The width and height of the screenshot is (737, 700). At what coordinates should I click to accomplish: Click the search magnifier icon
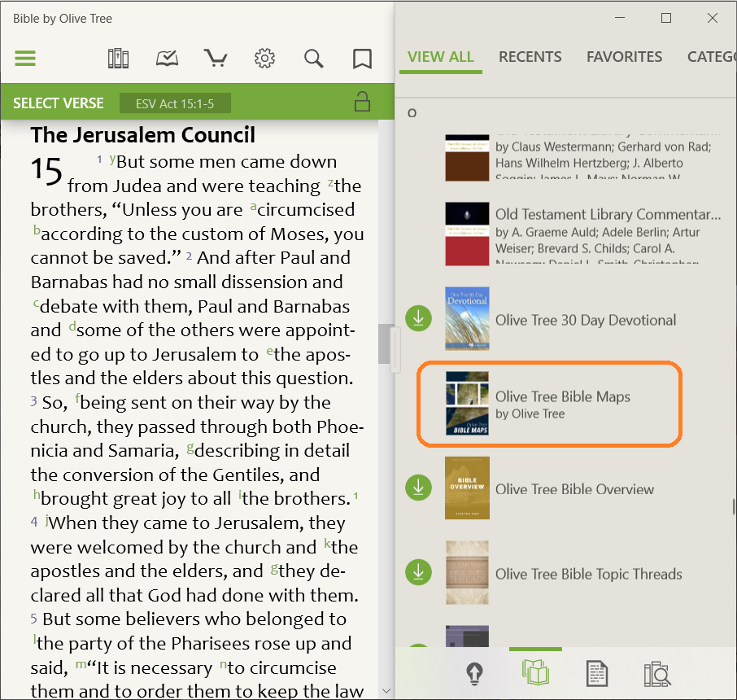(x=313, y=59)
